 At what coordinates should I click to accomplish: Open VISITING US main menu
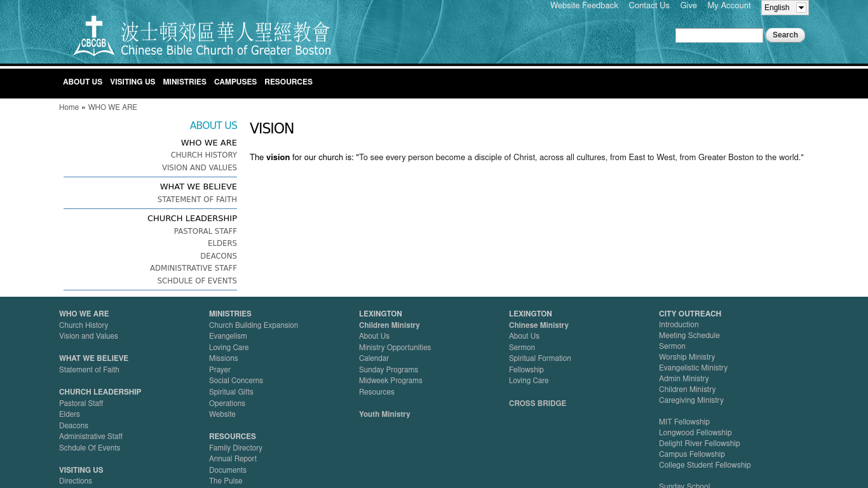click(x=132, y=82)
